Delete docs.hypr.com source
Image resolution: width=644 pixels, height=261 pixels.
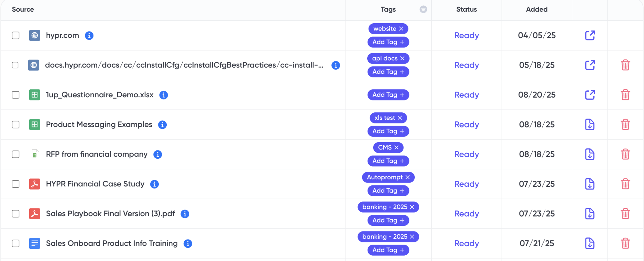point(625,65)
